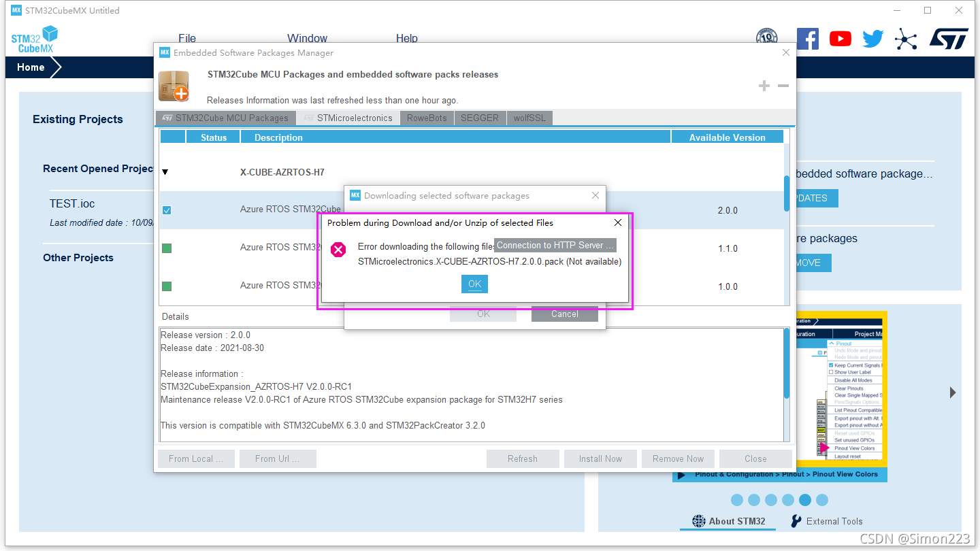980x551 pixels.
Task: Open the SEGGER tab
Action: (x=480, y=118)
